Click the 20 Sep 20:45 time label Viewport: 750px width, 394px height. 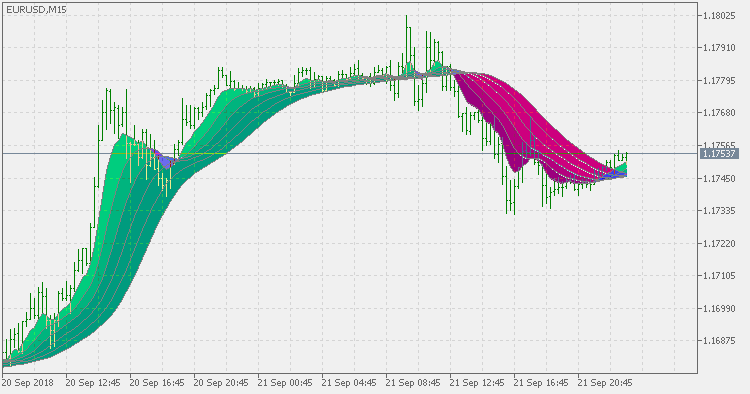221,383
